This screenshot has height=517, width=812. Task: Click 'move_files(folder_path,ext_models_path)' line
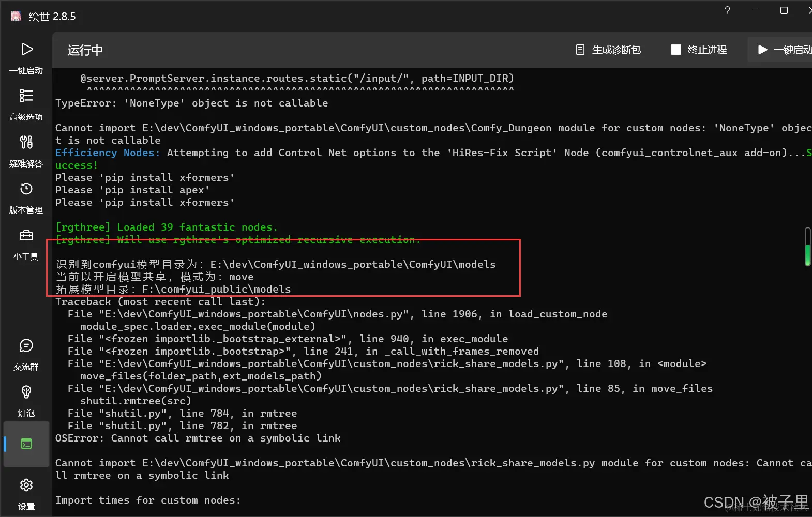[x=201, y=376]
